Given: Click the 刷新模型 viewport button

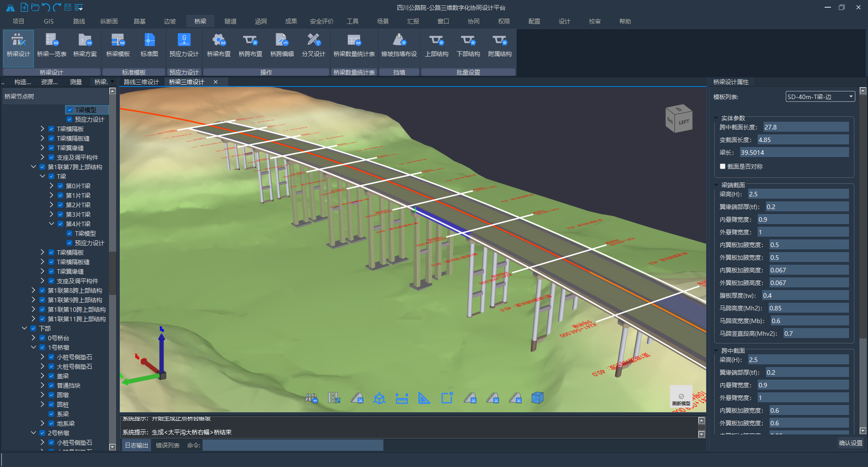Looking at the screenshot, I should pos(681,397).
